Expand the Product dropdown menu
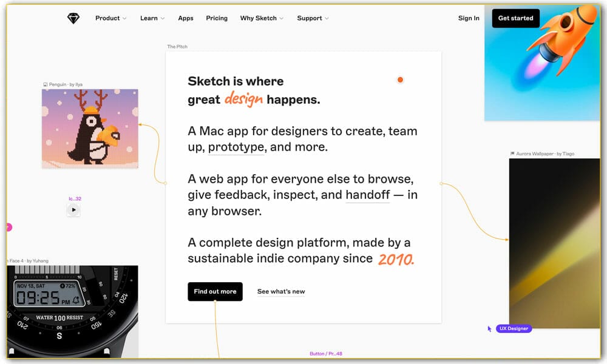 [x=110, y=18]
